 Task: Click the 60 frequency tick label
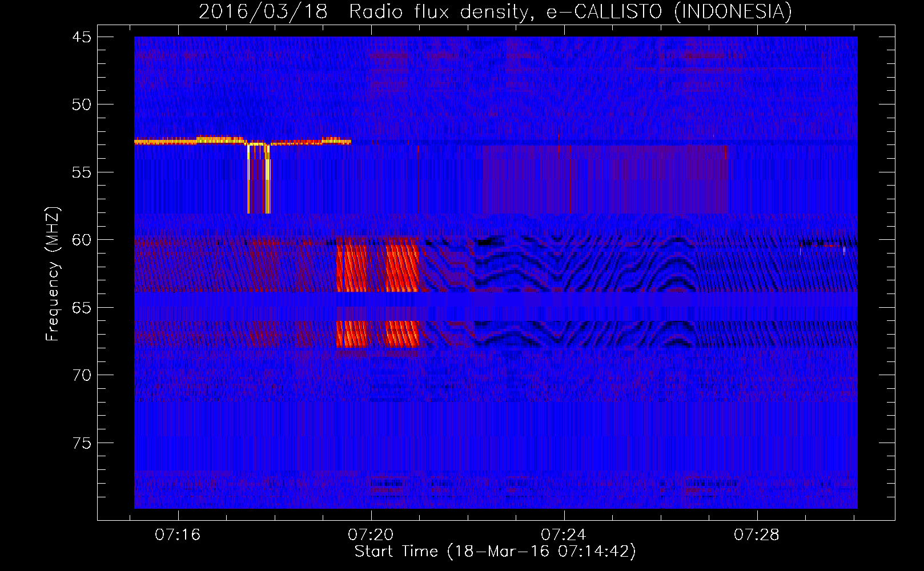[82, 240]
